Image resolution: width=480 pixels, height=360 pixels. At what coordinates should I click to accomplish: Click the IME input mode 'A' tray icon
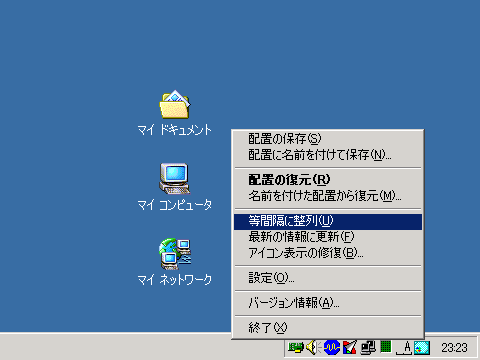coord(404,348)
